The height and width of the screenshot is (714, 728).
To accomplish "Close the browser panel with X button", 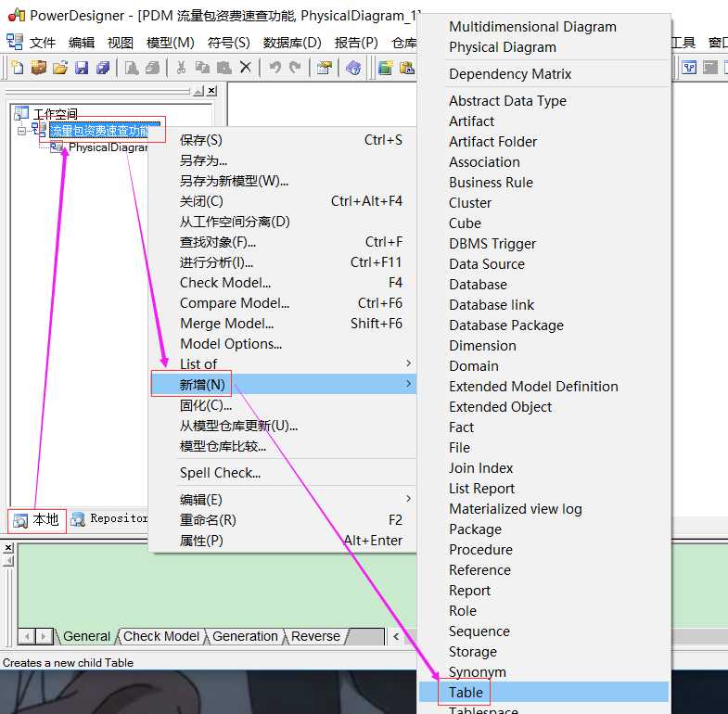I will point(211,91).
